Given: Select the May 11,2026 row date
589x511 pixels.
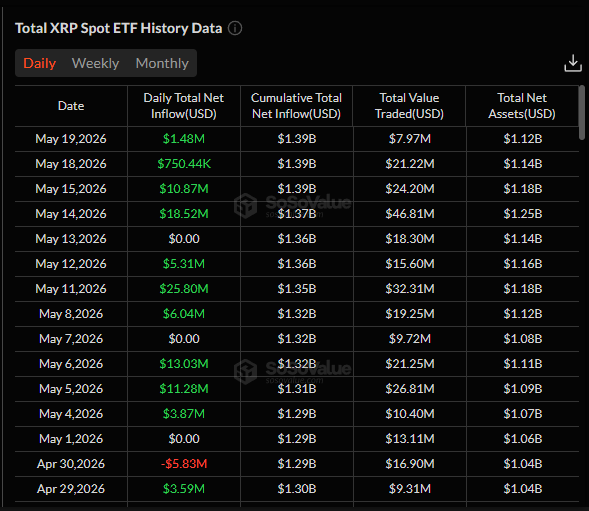Looking at the screenshot, I should (71, 289).
